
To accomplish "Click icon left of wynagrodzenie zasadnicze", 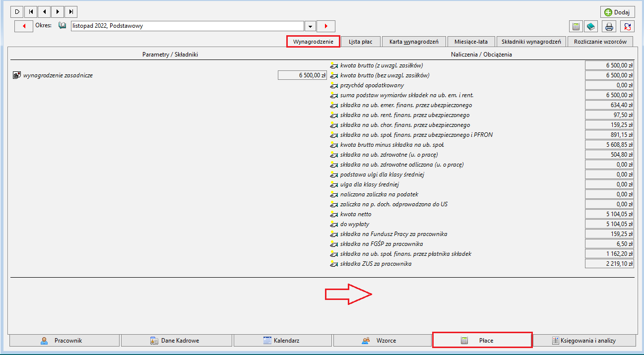I will 16,75.
